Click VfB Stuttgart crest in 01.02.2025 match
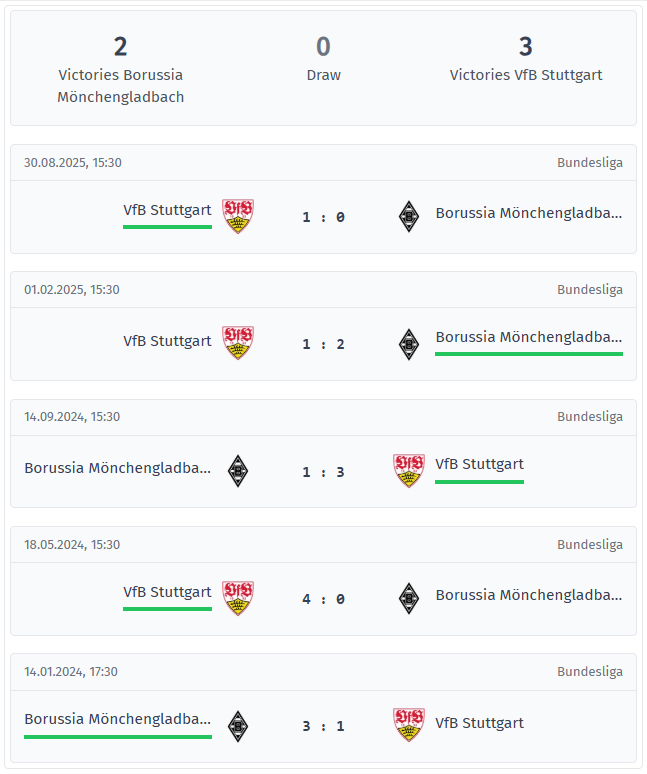 pos(238,343)
